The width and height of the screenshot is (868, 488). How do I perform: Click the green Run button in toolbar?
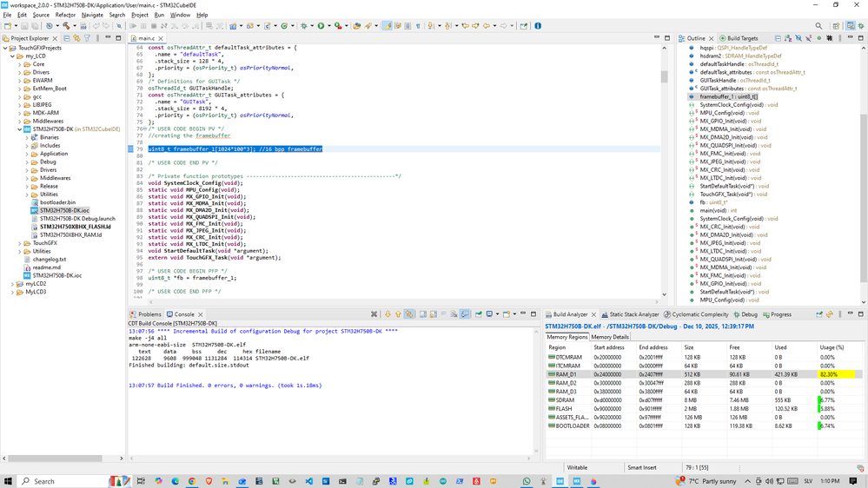321,26
